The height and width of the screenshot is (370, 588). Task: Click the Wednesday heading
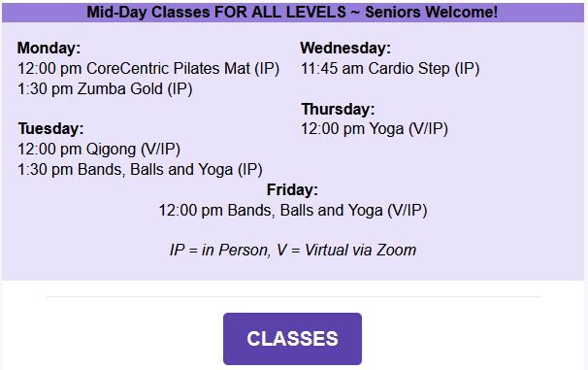pos(345,48)
